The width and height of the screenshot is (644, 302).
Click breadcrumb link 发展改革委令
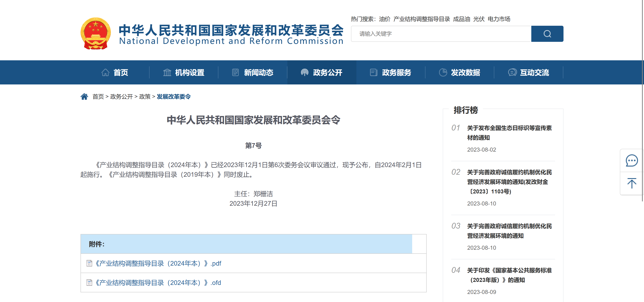173,97
